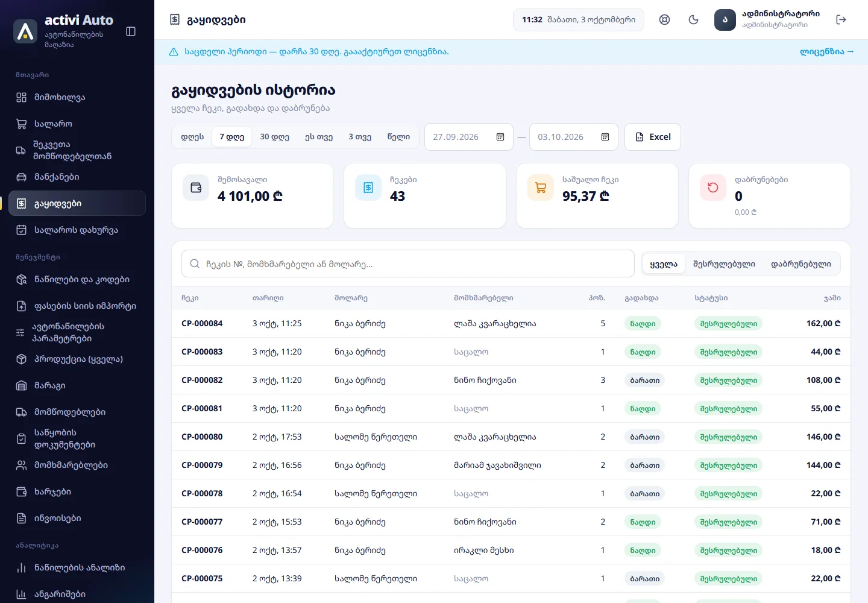Click the გაყიდვები sidebar item
Screen dimensions: 868x603
77,203
